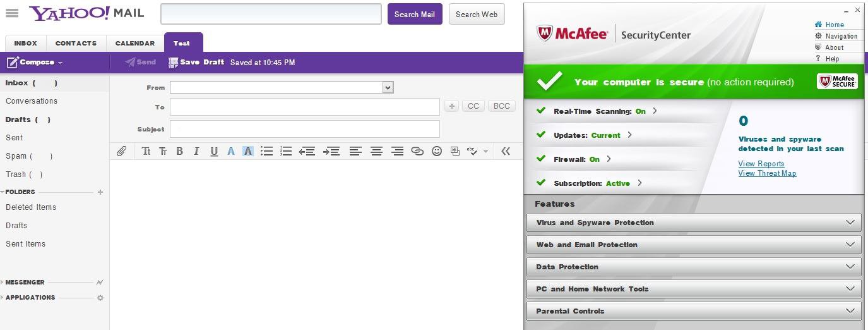Viewport: 868px width, 330px height.
Task: Open Applications settings gear icon
Action: pyautogui.click(x=100, y=298)
